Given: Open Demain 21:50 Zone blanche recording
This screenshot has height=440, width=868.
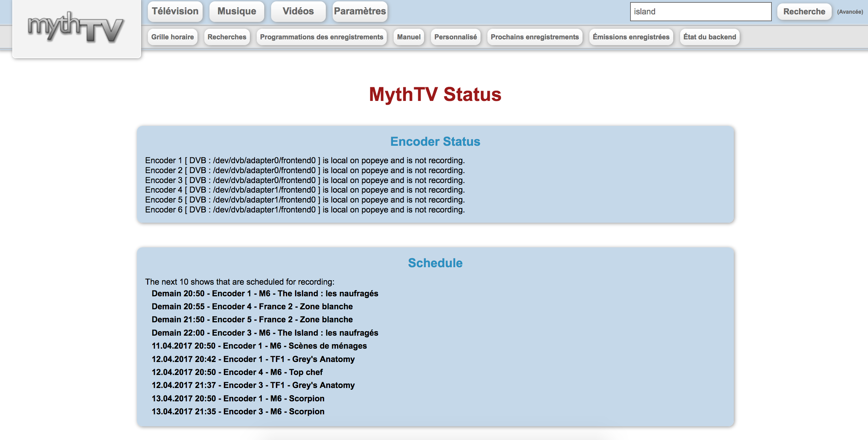Looking at the screenshot, I should tap(252, 320).
